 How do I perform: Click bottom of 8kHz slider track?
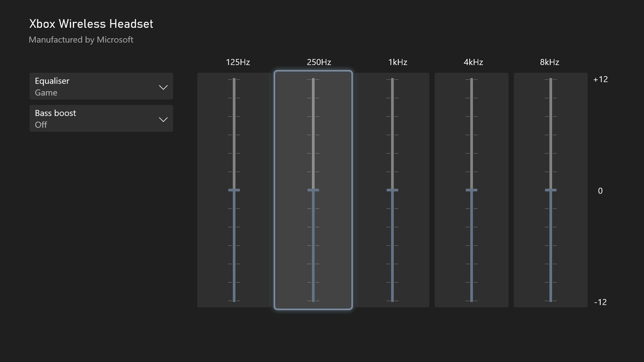550,300
